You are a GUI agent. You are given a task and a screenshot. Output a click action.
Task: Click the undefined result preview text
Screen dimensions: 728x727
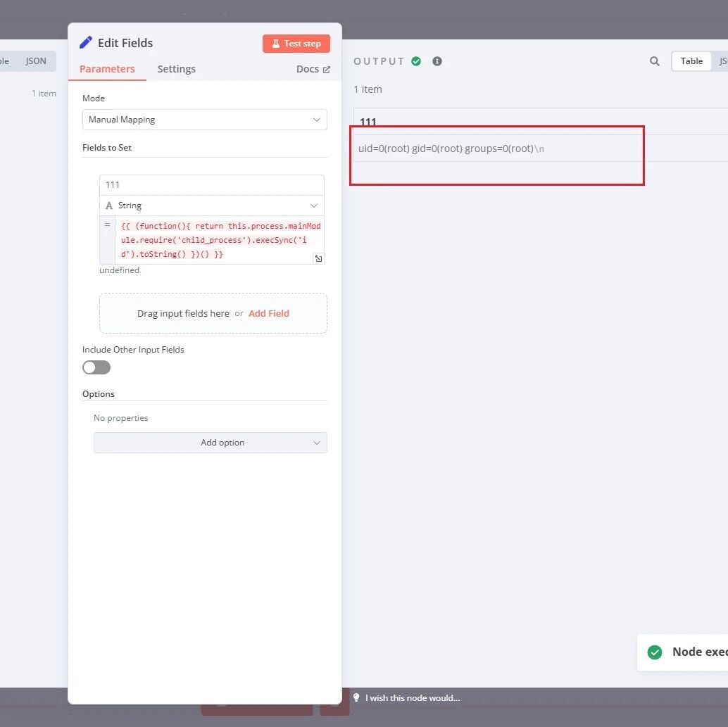[x=119, y=270]
